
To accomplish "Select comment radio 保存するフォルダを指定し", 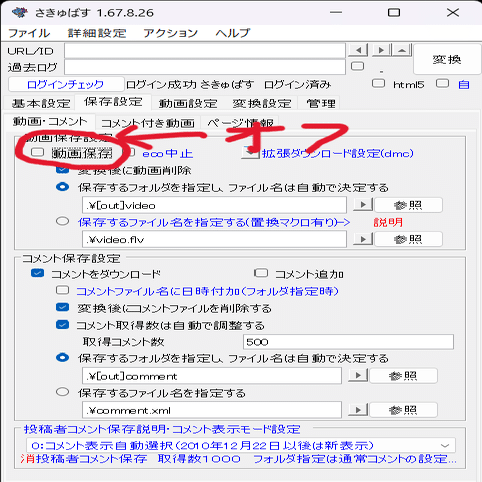I will 62,358.
